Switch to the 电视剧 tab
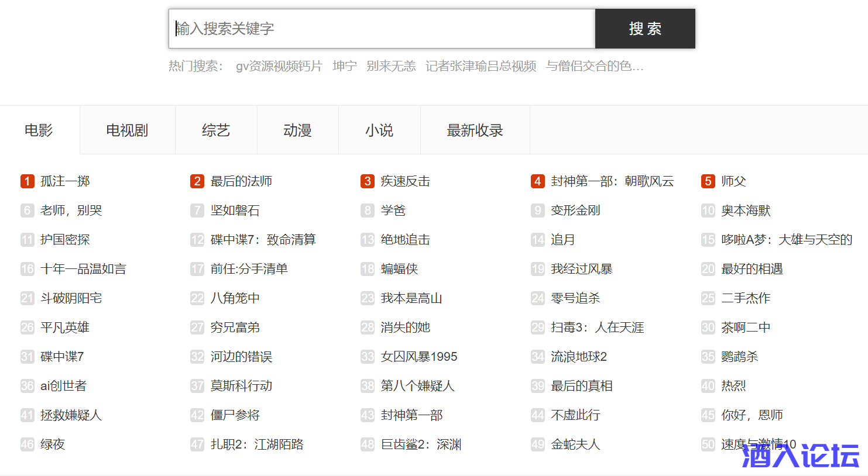The width and height of the screenshot is (868, 476). tap(127, 130)
